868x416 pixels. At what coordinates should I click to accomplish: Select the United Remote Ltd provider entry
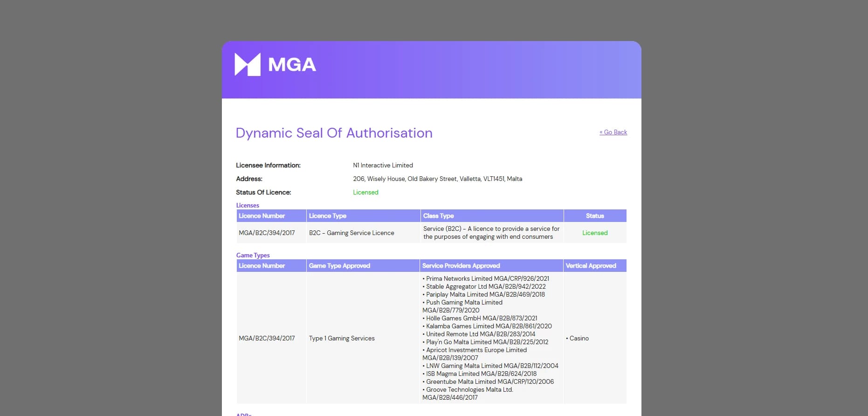coord(479,334)
